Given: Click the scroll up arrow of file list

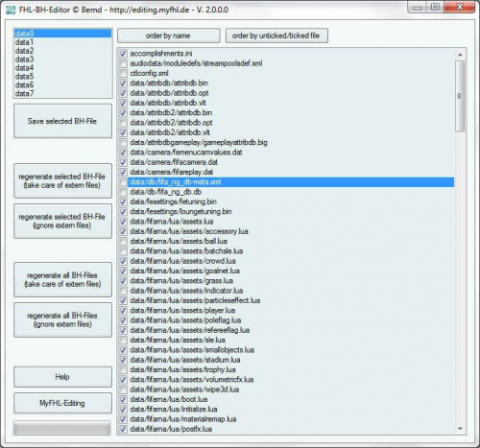Looking at the screenshot, I should pos(460,55).
